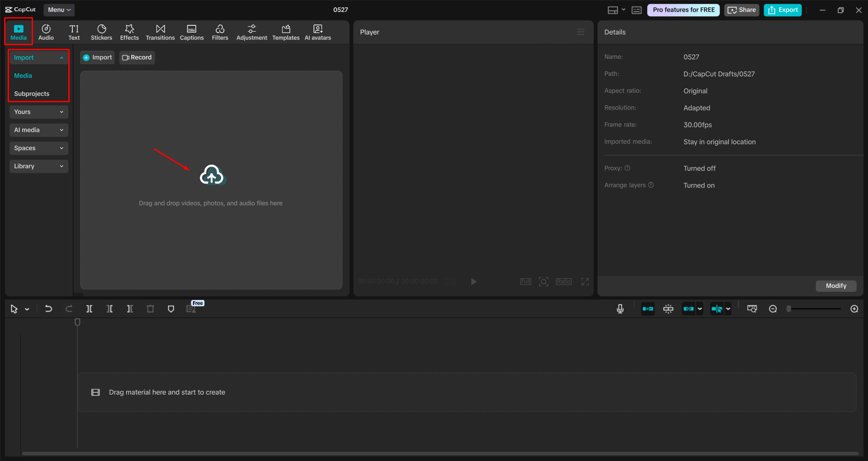Click the Undo icon above the timeline
Screen dimensions: 868x461
pyautogui.click(x=48, y=309)
